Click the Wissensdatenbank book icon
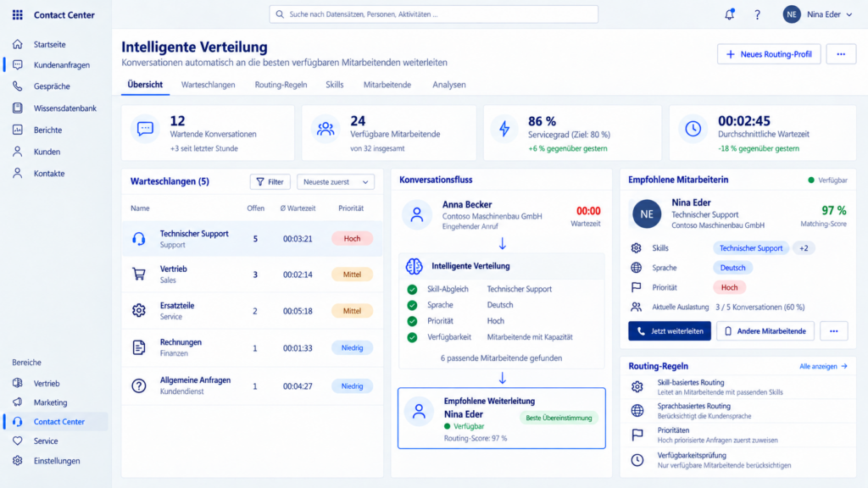 pos(18,108)
